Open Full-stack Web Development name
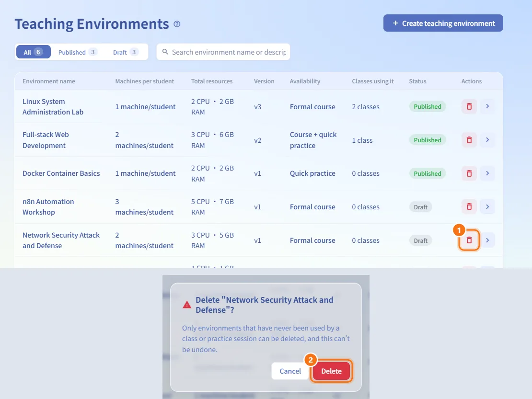532x399 pixels. (x=46, y=140)
